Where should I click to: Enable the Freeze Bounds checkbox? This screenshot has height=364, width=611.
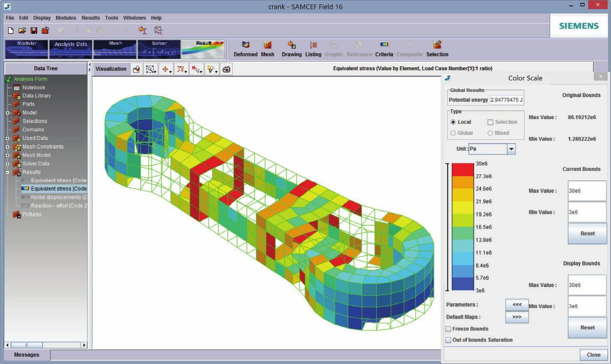[x=448, y=329]
